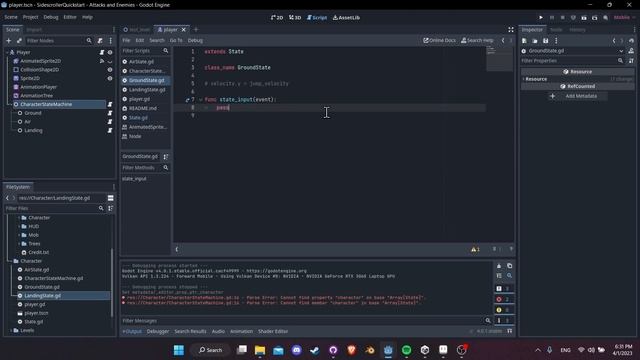
Task: Select CharacterStateMachine.gd in FileSystem
Action: click(x=53, y=278)
